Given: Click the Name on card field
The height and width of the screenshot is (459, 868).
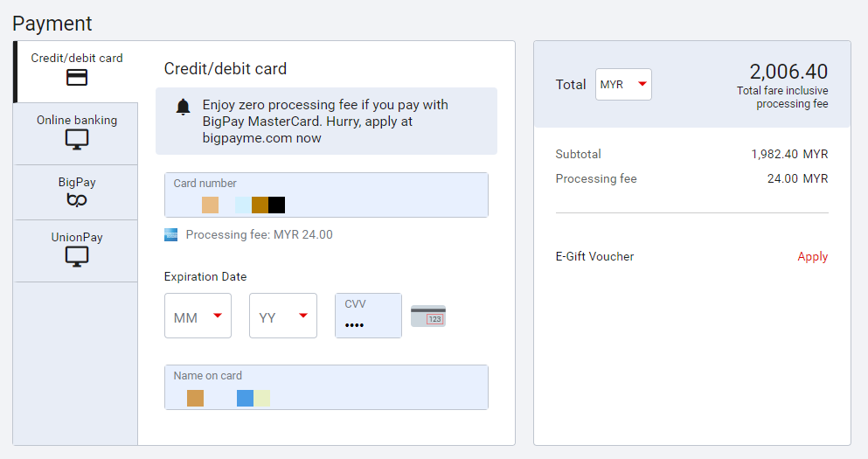Looking at the screenshot, I should click(x=326, y=387).
